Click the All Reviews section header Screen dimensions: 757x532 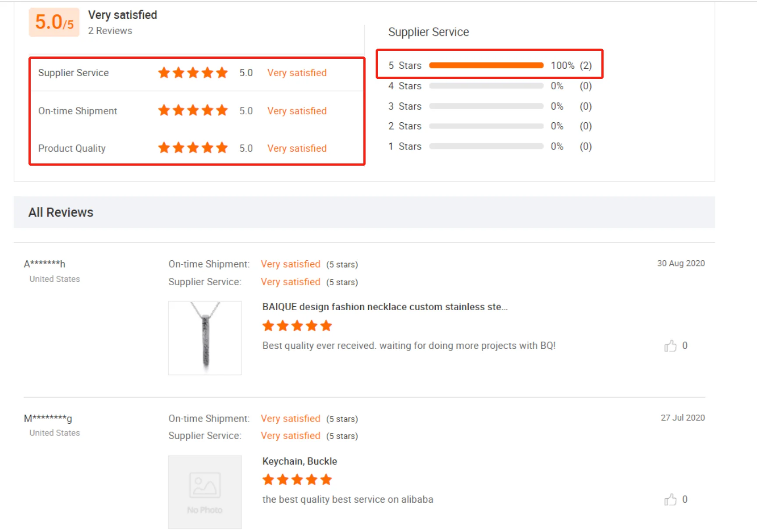click(61, 213)
